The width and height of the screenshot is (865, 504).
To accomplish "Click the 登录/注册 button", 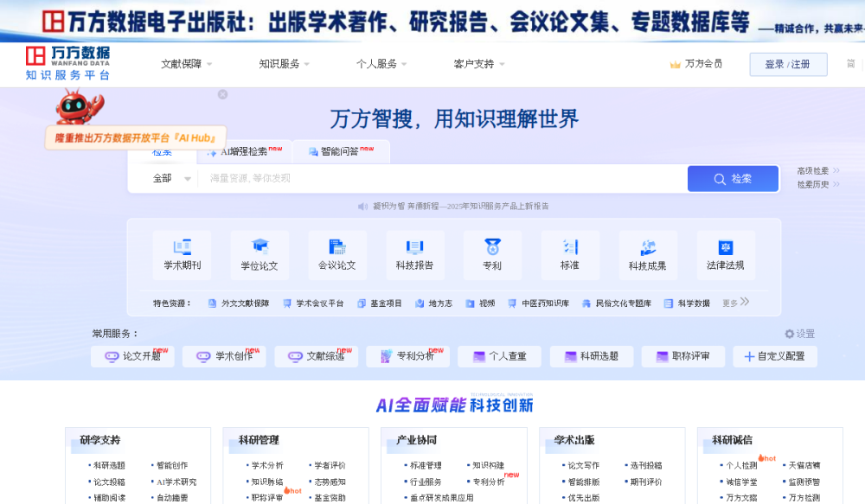I will point(788,65).
